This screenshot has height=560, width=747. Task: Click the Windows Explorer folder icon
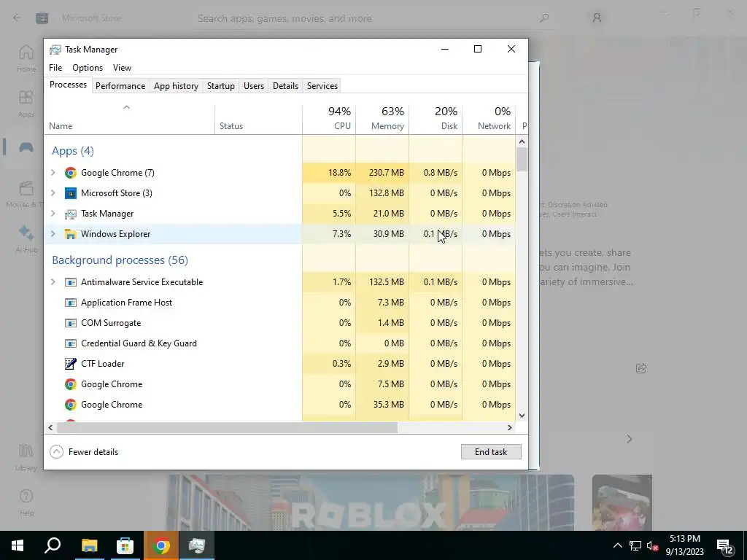[71, 234]
